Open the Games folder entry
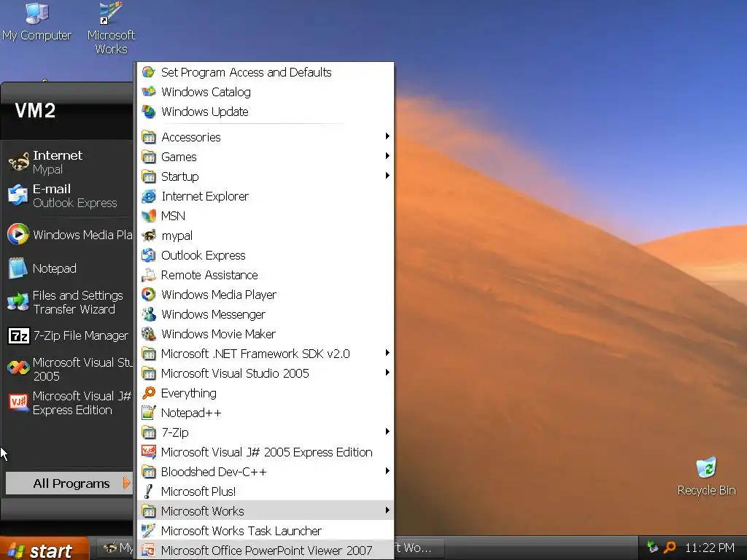The width and height of the screenshot is (747, 560). (x=266, y=157)
